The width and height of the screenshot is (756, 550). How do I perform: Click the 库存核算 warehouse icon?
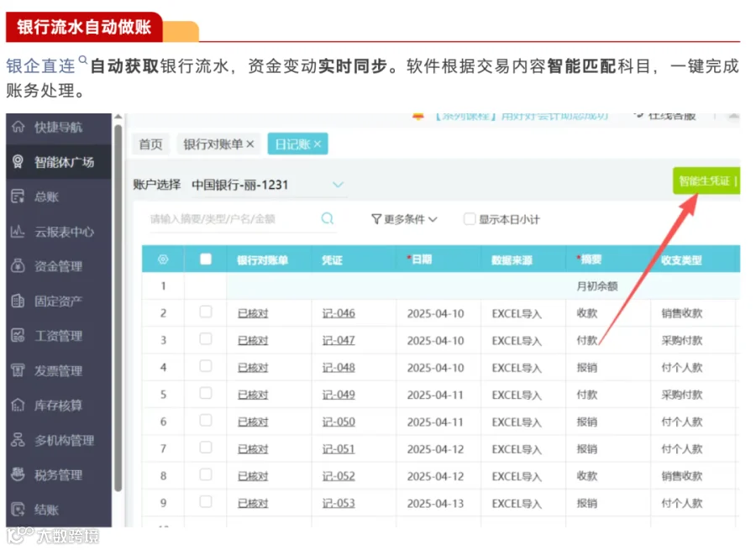coord(18,405)
